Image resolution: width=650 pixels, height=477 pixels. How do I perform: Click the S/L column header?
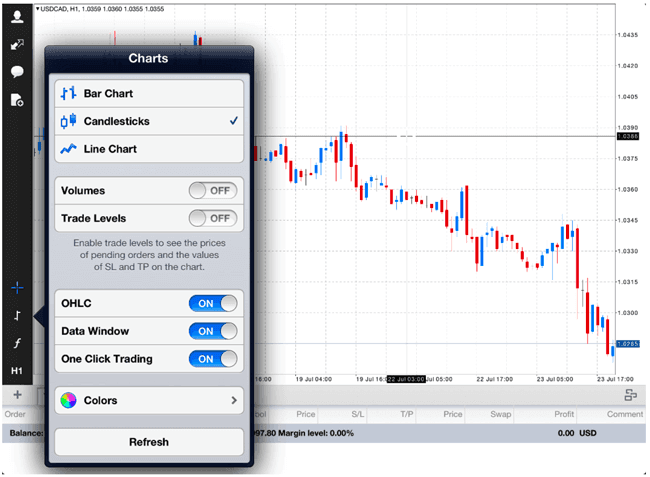click(x=358, y=414)
